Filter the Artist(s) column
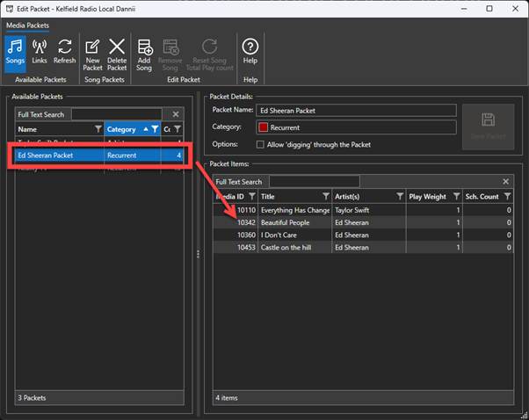The image size is (529, 420). (x=400, y=196)
